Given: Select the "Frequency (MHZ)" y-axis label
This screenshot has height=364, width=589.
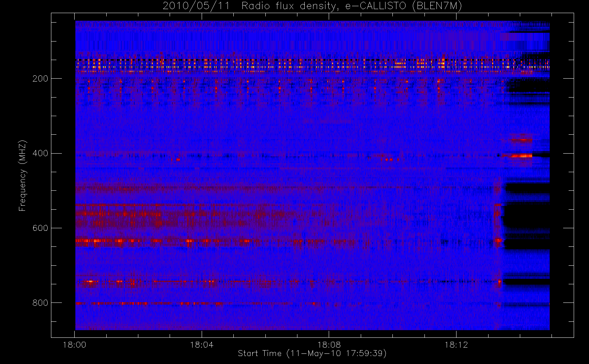Looking at the screenshot, I should [x=23, y=175].
